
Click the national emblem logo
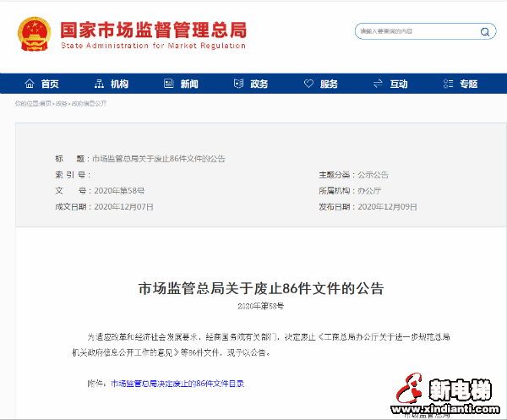click(x=34, y=34)
